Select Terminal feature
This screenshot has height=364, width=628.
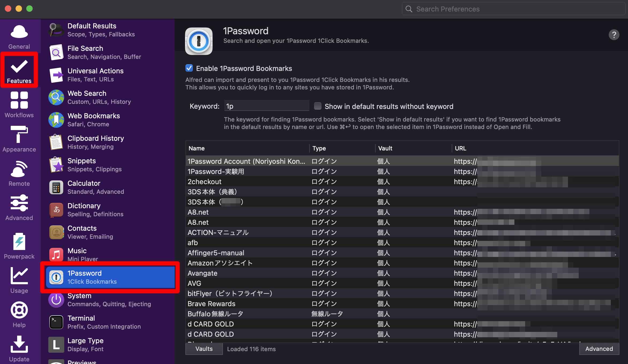[110, 322]
